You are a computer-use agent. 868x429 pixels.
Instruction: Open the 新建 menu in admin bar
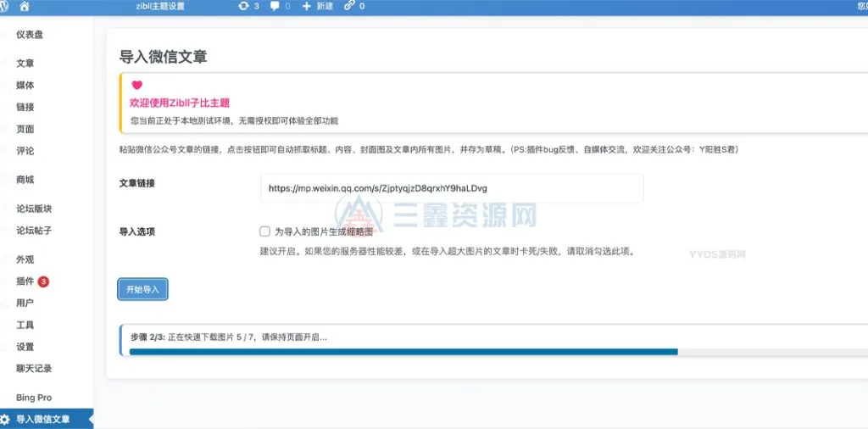pos(325,6)
